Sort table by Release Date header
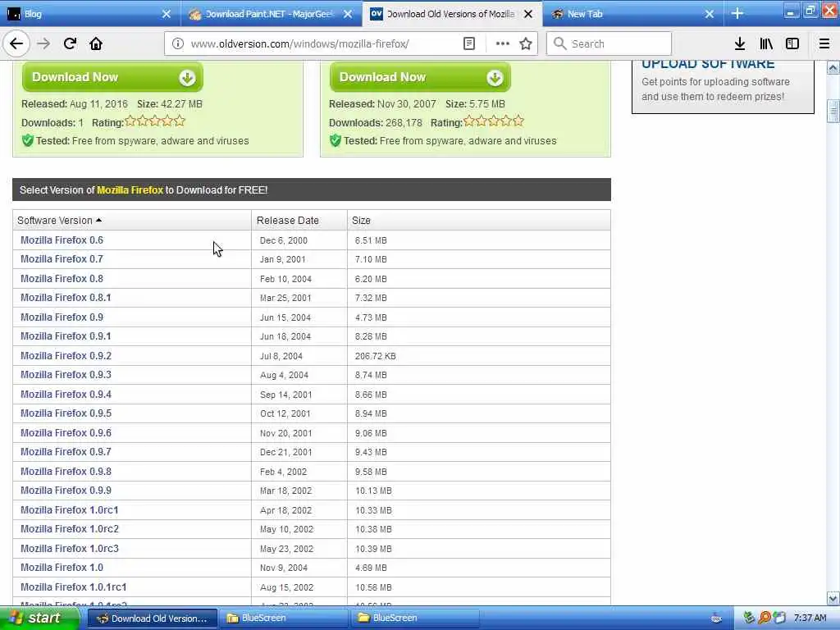 point(288,220)
